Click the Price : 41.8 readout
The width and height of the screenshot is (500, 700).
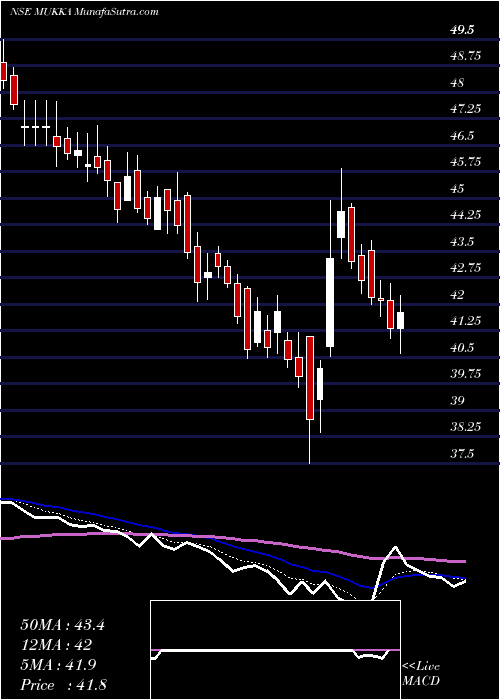63,685
